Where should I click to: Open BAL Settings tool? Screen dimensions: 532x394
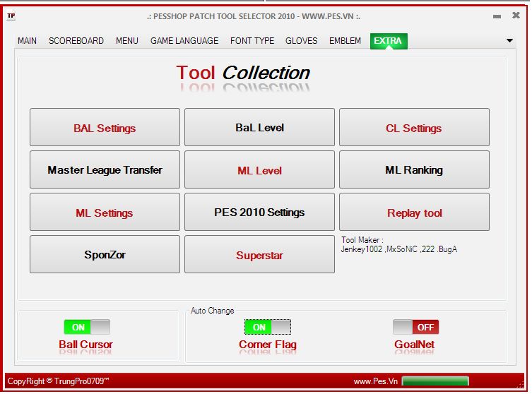pyautogui.click(x=105, y=128)
